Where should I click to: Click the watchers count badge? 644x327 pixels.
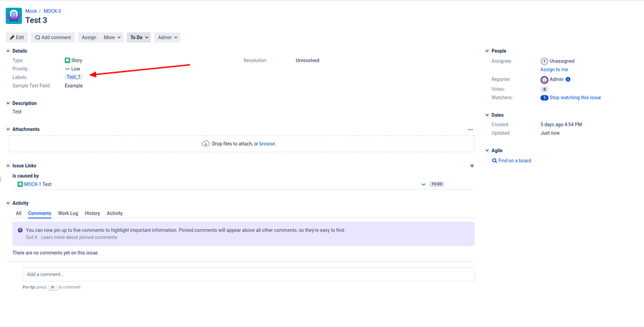(x=544, y=98)
